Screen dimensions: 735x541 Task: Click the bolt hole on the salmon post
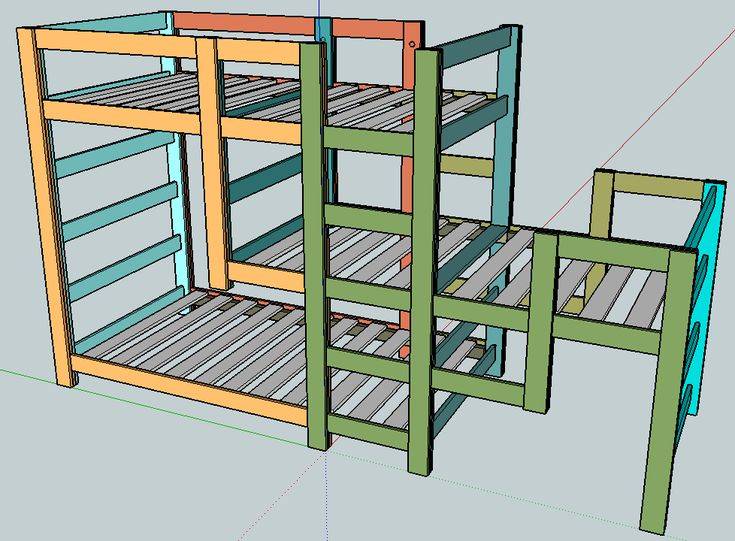pyautogui.click(x=412, y=45)
